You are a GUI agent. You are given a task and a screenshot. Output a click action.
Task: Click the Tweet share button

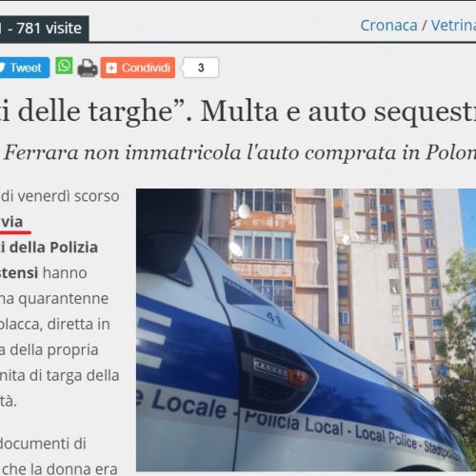click(x=25, y=68)
